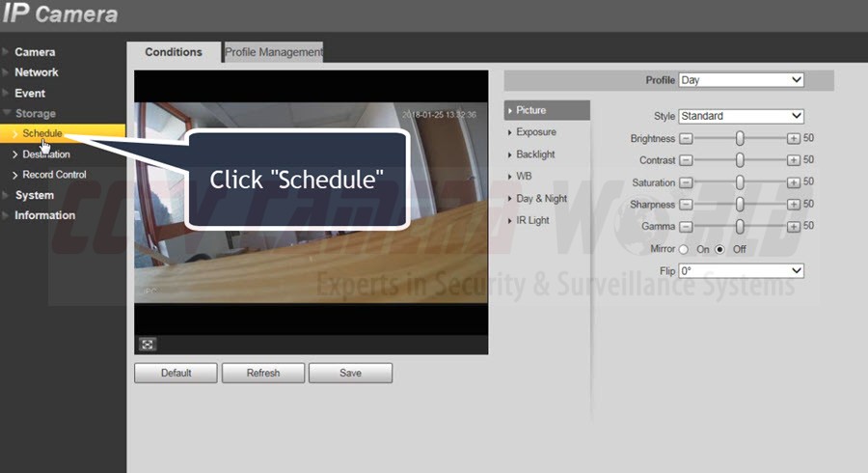Screen dimensions: 868x473
Task: Increase Gamma using the plus icon
Action: pyautogui.click(x=793, y=227)
